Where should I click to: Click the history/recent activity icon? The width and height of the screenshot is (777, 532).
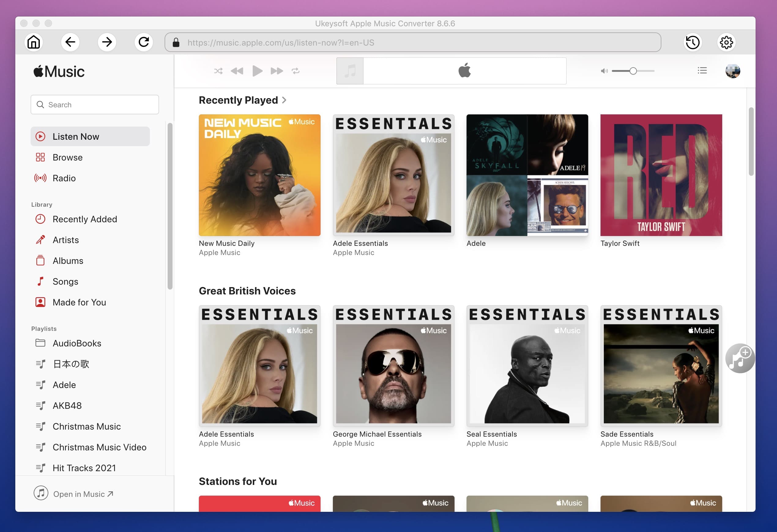[693, 42]
